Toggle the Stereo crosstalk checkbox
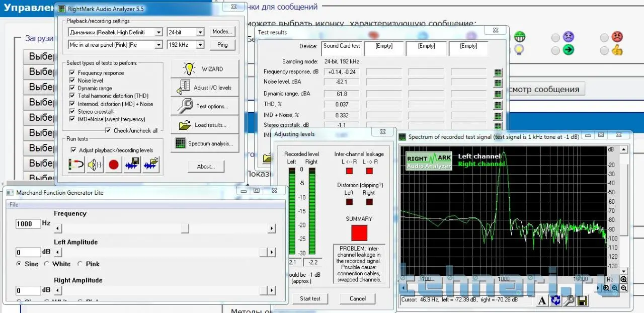The height and width of the screenshot is (313, 644). tap(72, 111)
